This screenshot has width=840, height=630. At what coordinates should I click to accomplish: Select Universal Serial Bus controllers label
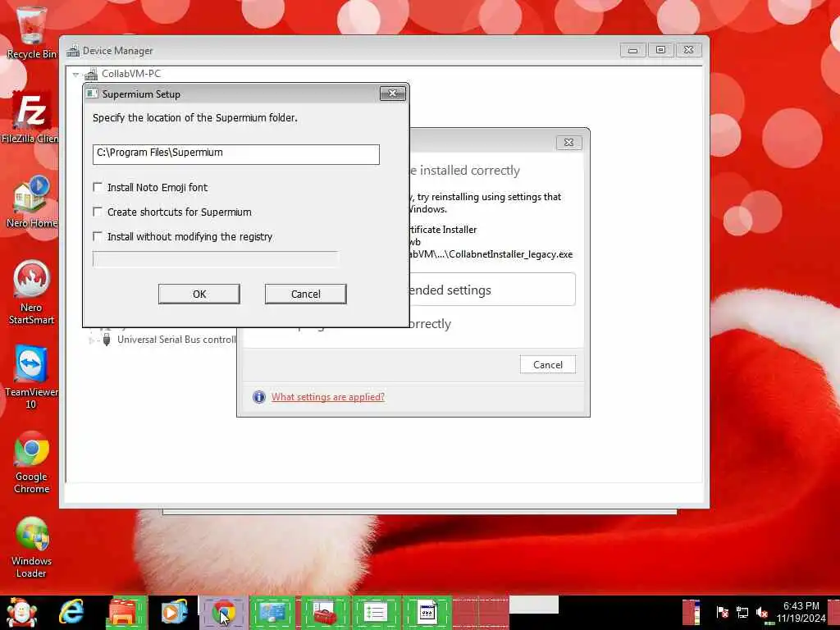pos(176,340)
